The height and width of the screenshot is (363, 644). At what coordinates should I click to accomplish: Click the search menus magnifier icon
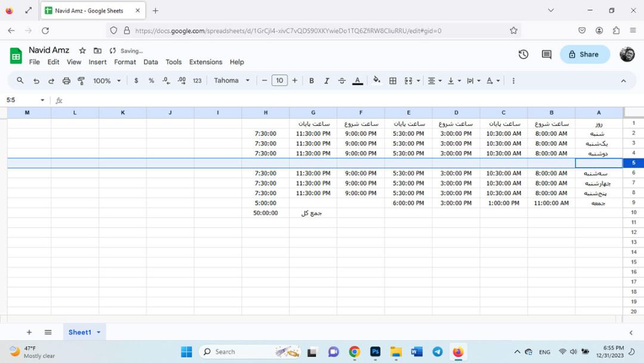[20, 81]
